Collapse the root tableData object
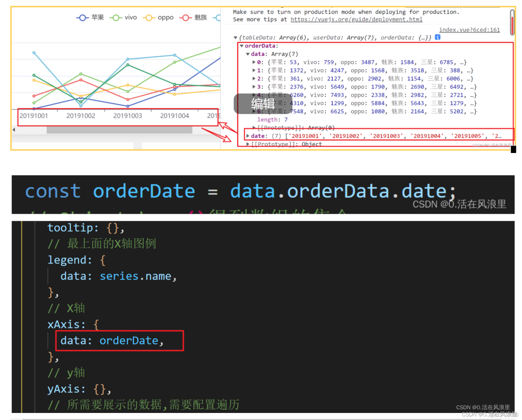Image resolution: width=522 pixels, height=420 pixels. click(235, 37)
